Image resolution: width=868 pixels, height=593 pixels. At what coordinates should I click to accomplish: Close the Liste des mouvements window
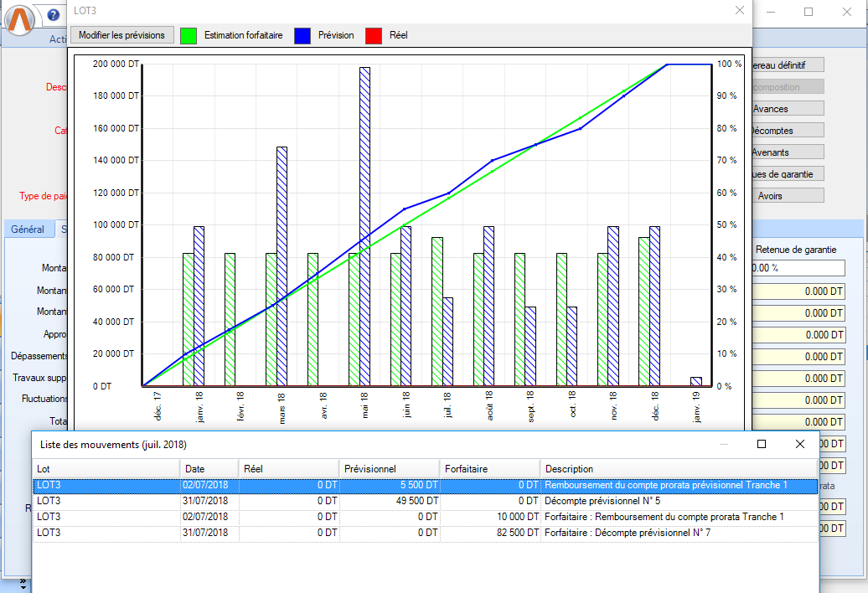800,444
